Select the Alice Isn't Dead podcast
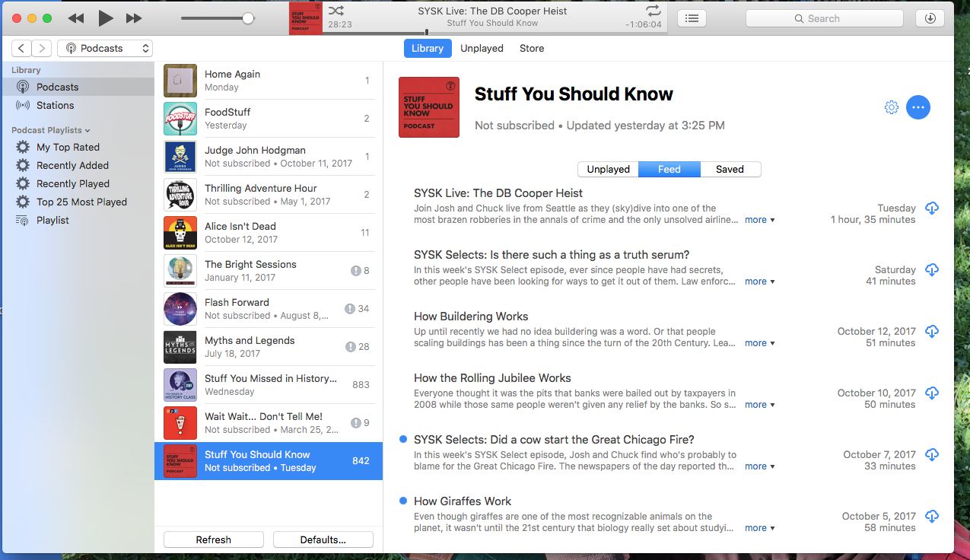 coord(269,233)
